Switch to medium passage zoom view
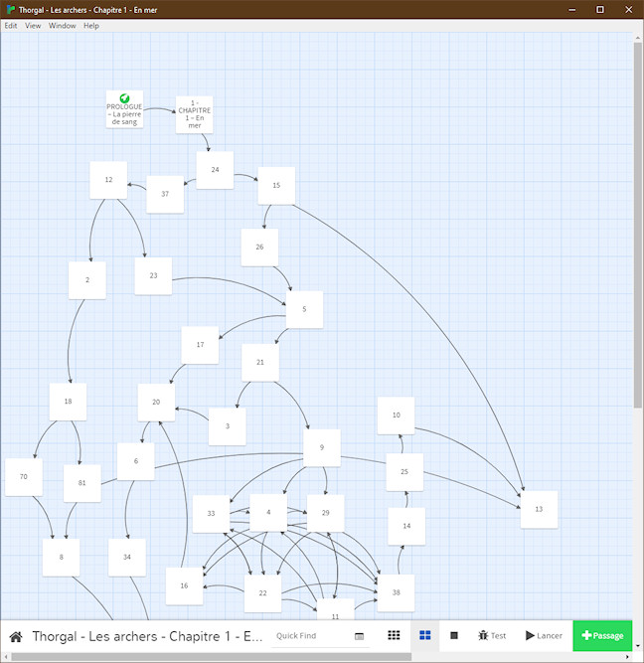644x663 pixels. coord(424,635)
